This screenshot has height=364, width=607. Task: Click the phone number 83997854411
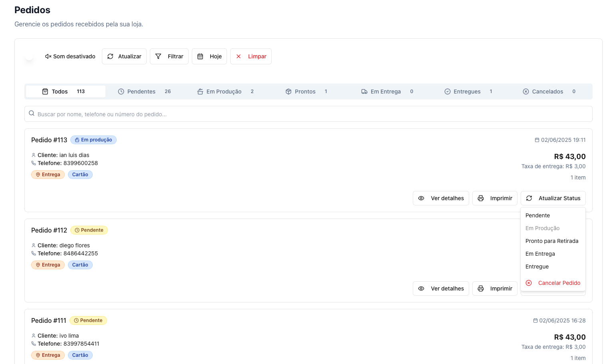point(82,344)
